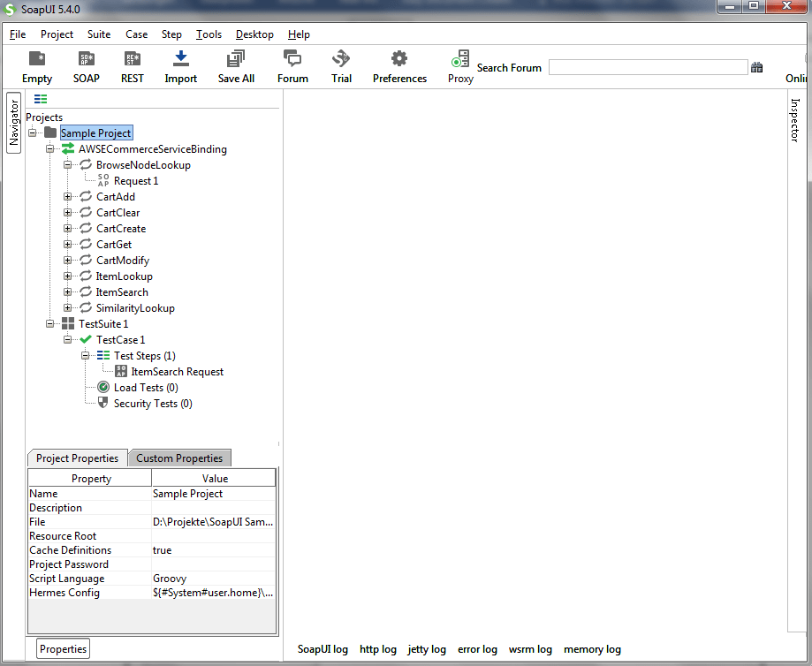The width and height of the screenshot is (812, 666).
Task: Open the Tools menu
Action: [209, 34]
